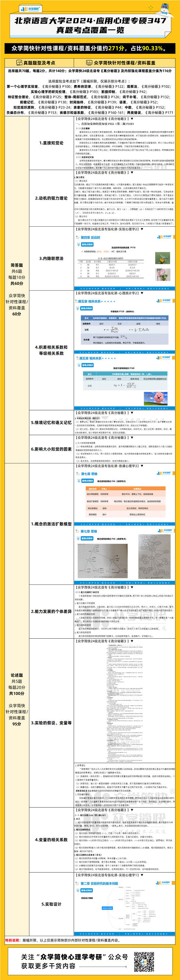Click the 重难点精讲 badge under 第四章 反应时
180x980 pixels.
pyautogui.click(x=87, y=244)
